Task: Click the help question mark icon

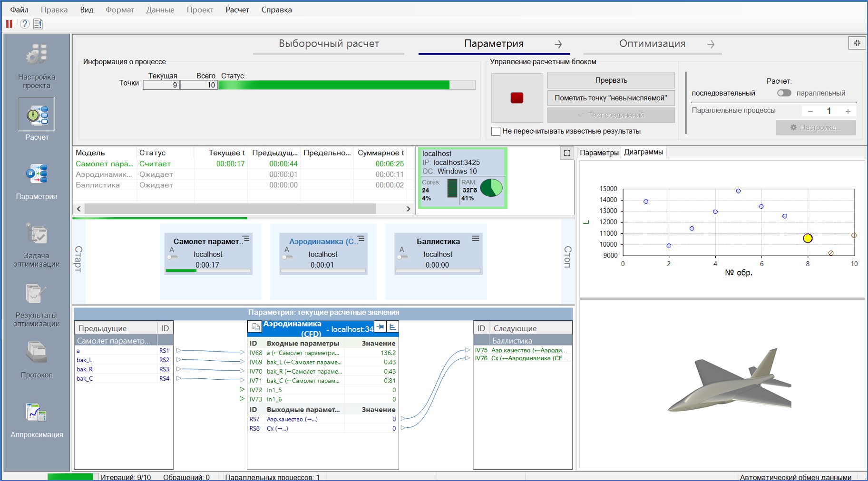Action: click(25, 24)
